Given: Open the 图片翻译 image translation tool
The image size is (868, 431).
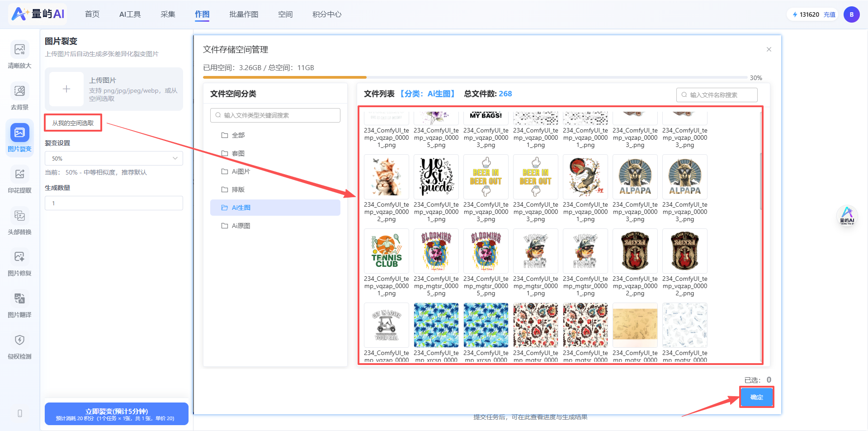Looking at the screenshot, I should click(19, 304).
